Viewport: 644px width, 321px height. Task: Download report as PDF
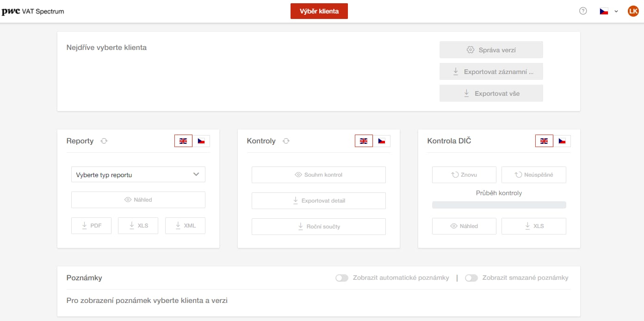coord(91,226)
